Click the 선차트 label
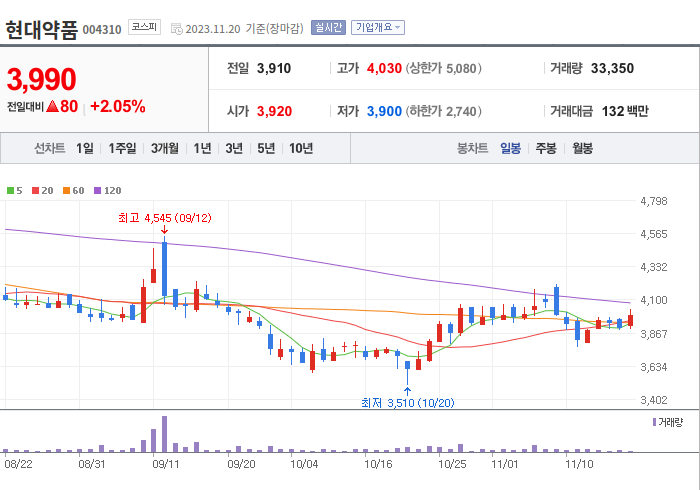700x490 pixels. (x=50, y=148)
